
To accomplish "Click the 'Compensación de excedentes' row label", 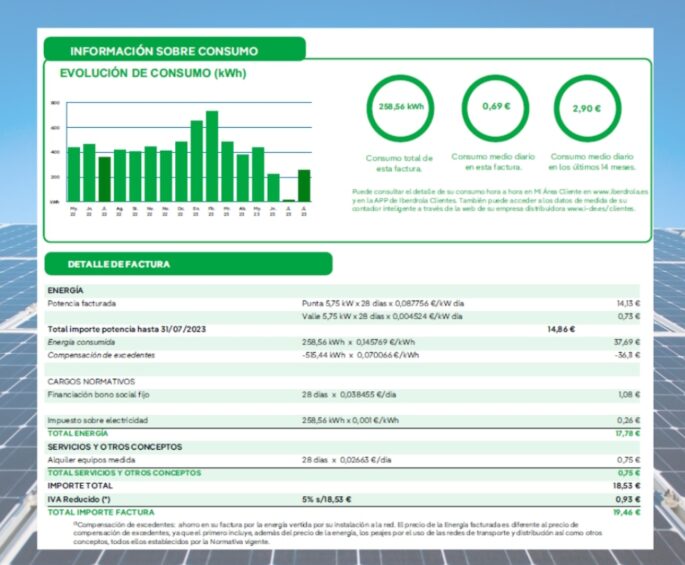I will [x=101, y=355].
